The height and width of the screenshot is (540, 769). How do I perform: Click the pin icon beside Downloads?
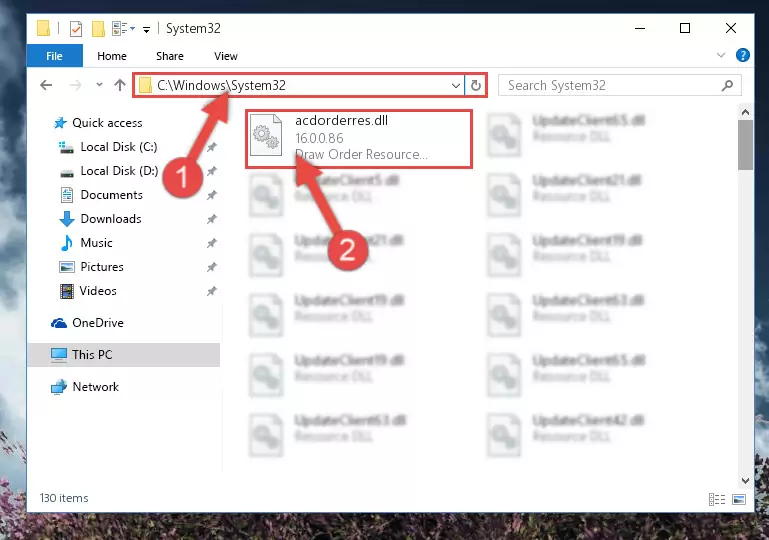(x=211, y=219)
